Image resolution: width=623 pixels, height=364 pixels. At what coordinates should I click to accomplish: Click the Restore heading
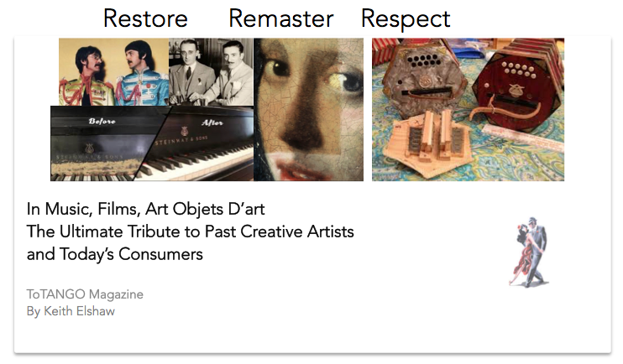[x=145, y=18]
